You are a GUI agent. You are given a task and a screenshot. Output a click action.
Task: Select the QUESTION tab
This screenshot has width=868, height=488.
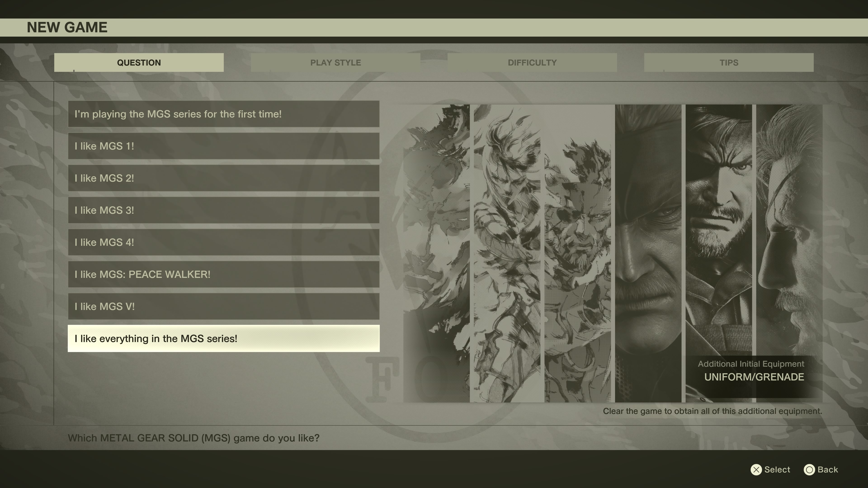tap(139, 63)
